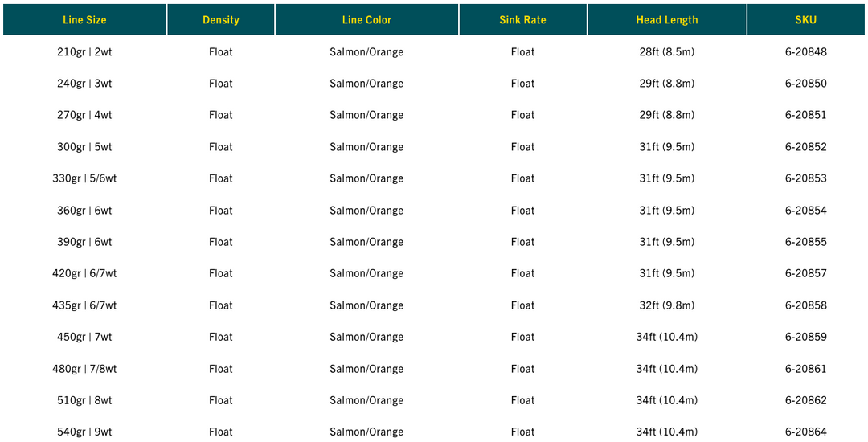
Task: Click the 32ft (9.8m) head length
Action: point(666,305)
